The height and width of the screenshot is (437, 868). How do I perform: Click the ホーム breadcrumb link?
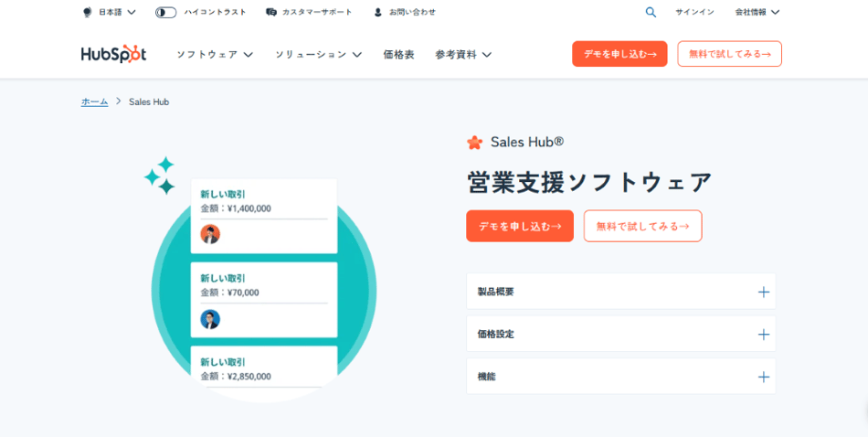click(95, 101)
